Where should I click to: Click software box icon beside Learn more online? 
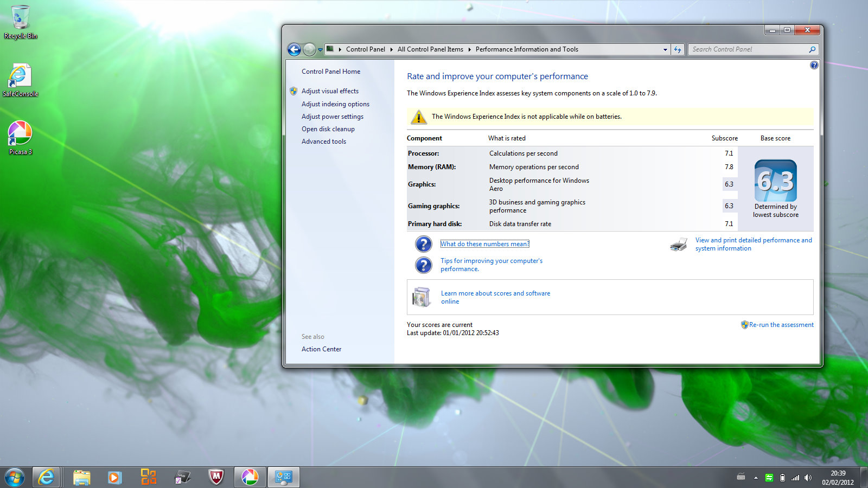tap(422, 297)
